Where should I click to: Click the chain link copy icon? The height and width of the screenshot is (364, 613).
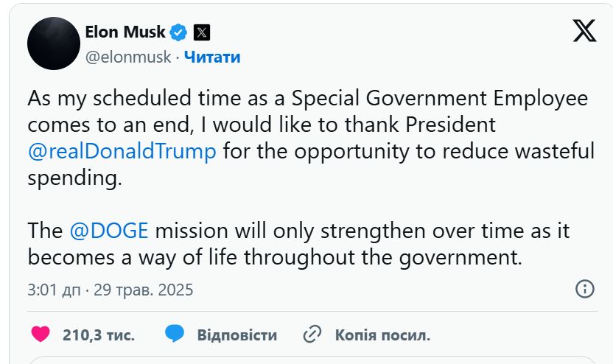313,335
